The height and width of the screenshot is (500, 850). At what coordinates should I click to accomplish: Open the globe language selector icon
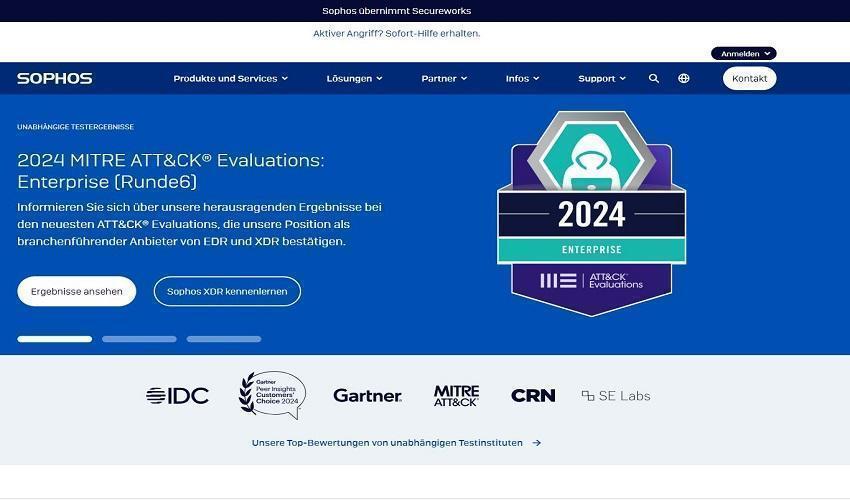684,79
